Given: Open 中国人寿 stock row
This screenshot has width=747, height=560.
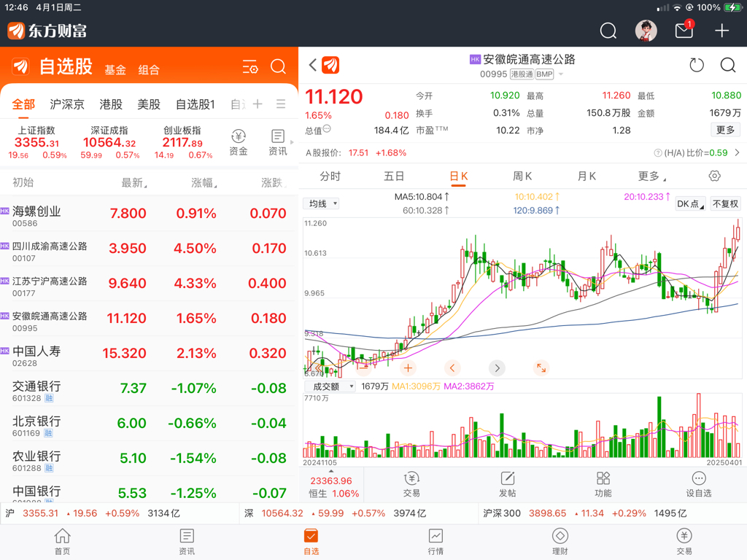Looking at the screenshot, I should point(149,354).
